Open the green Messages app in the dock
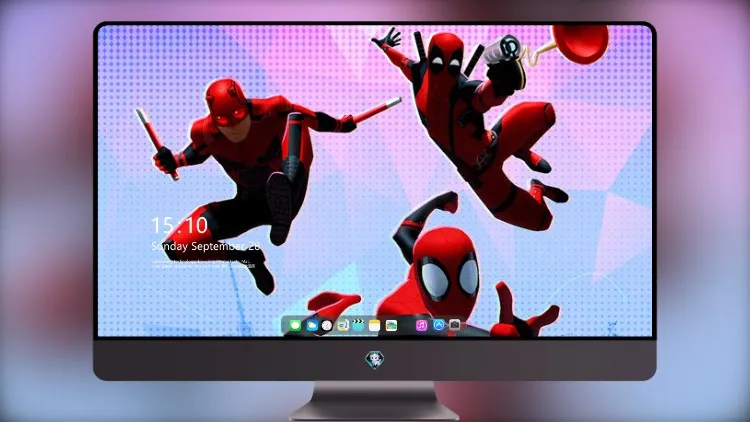This screenshot has height=422, width=750. [x=295, y=325]
